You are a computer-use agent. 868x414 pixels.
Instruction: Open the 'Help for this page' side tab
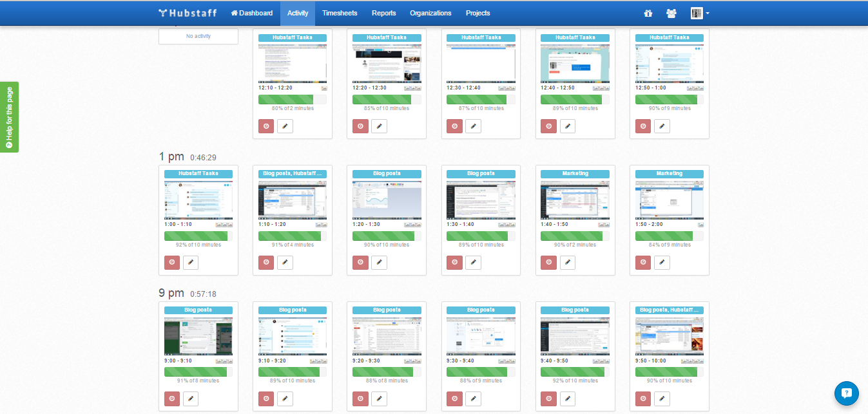tap(10, 117)
